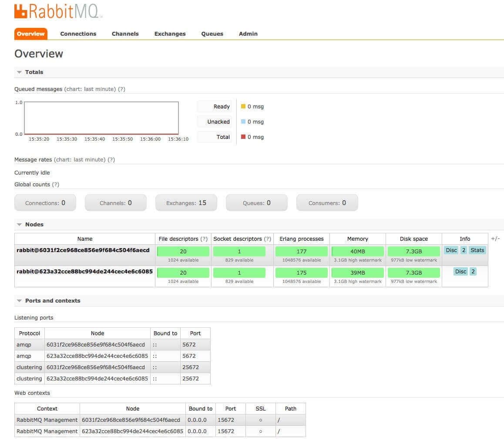Open the Admin tab
Screen dimensions: 504x441
click(248, 34)
